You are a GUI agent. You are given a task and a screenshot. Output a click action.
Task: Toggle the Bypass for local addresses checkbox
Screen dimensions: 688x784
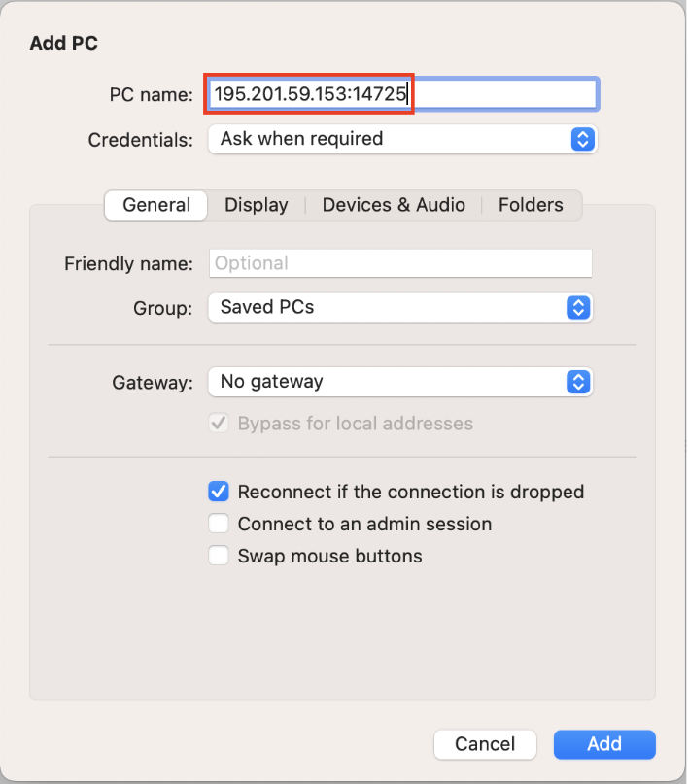219,424
